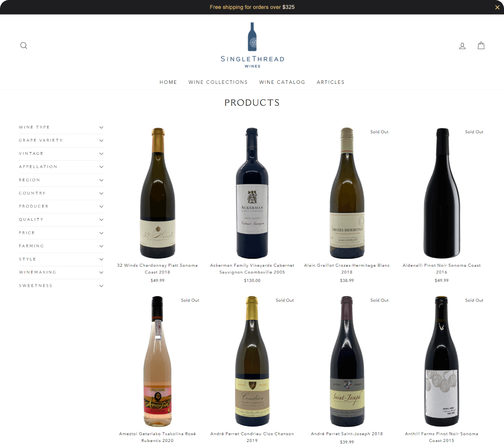The height and width of the screenshot is (446, 504).
Task: Expand the Grape Variety filter
Action: 61,140
